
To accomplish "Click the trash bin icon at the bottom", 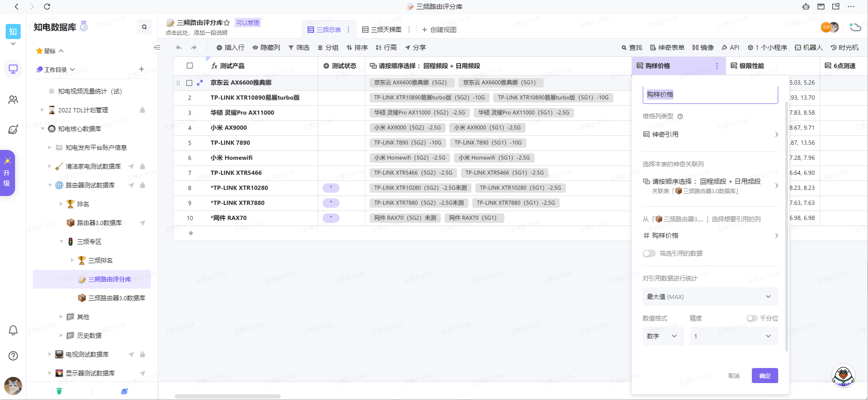I will coord(59,391).
